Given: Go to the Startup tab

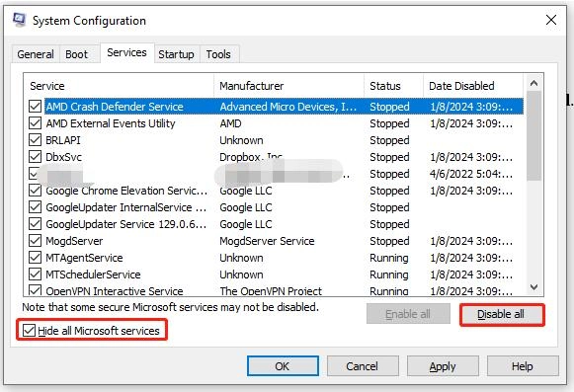Looking at the screenshot, I should [176, 54].
